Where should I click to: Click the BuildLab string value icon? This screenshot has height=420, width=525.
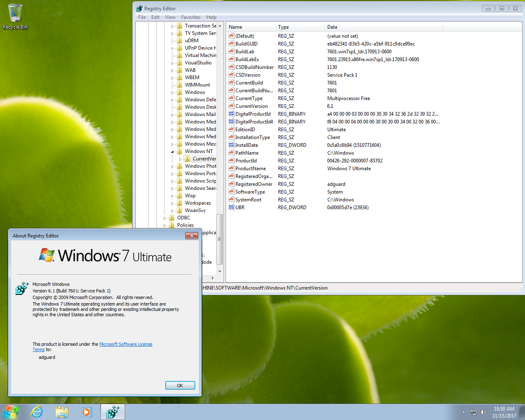(x=231, y=51)
